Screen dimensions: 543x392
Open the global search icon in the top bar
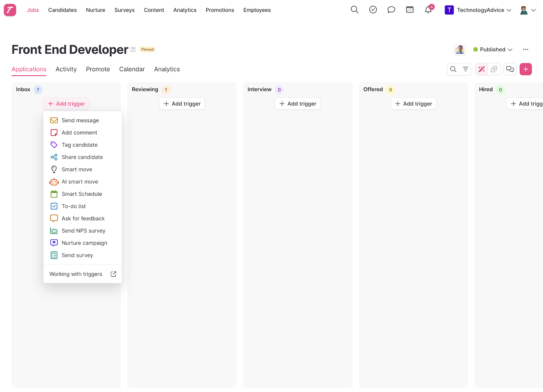[354, 10]
